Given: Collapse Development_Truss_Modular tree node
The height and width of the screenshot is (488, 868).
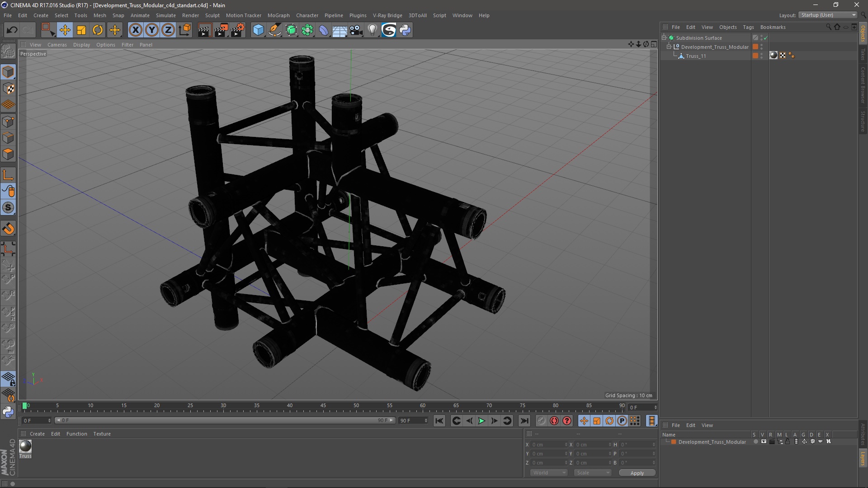Looking at the screenshot, I should pyautogui.click(x=669, y=47).
